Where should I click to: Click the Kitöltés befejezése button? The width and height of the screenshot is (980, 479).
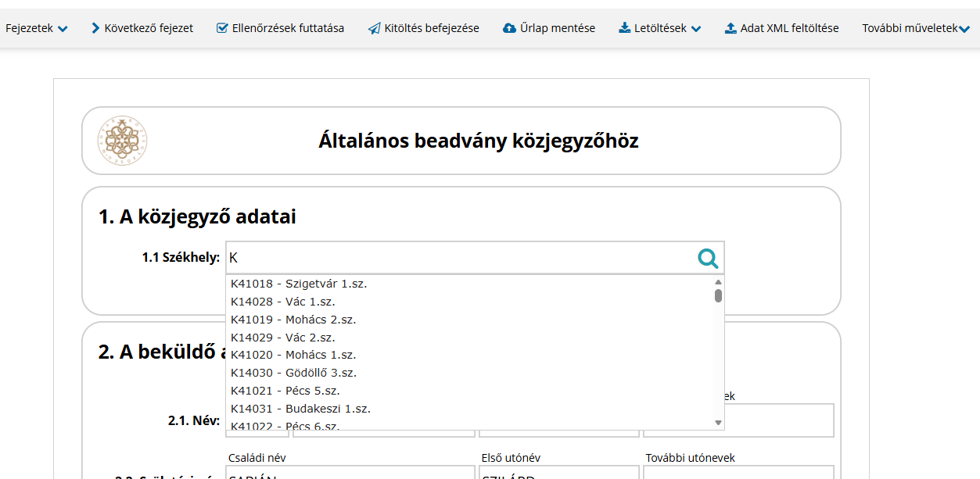point(423,28)
